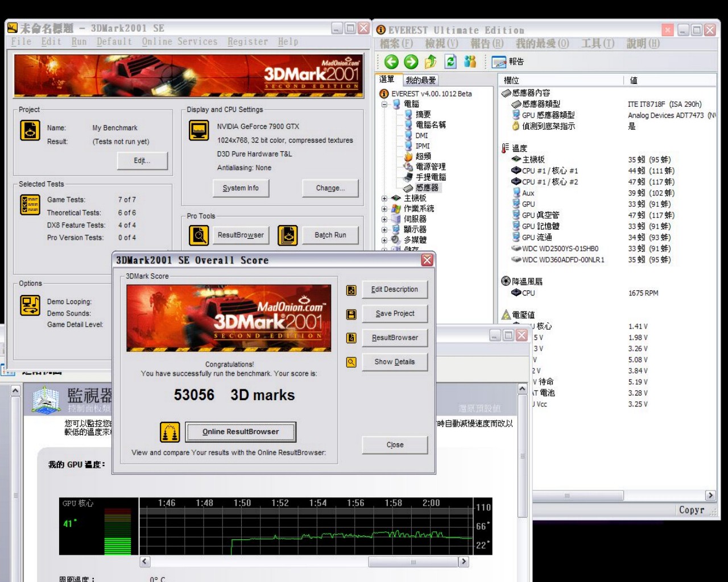Expand the 伺服器 server tree node
Screen dimensions: 728x582
point(384,219)
